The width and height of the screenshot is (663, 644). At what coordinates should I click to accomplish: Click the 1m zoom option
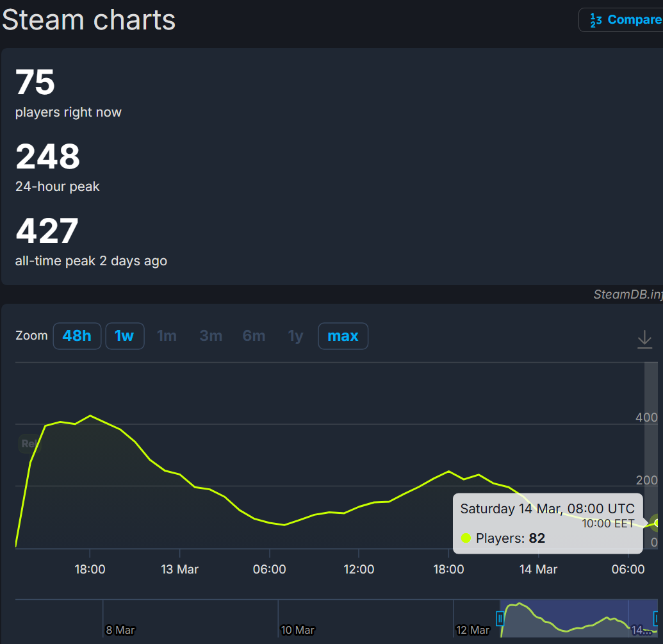167,336
